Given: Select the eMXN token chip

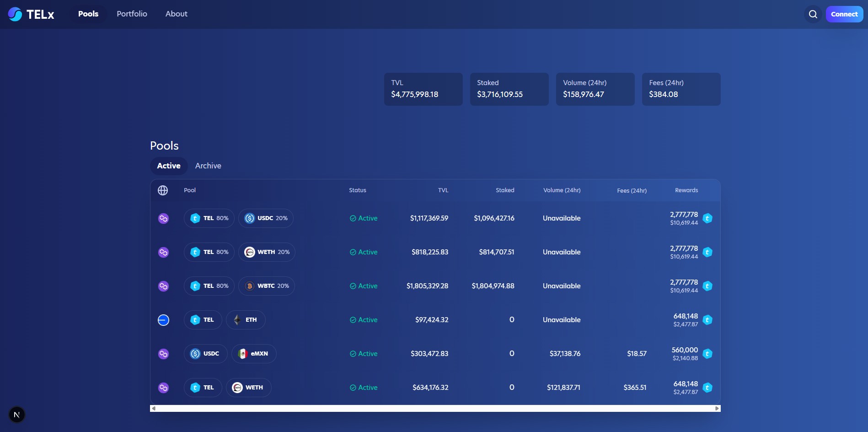Looking at the screenshot, I should (254, 354).
